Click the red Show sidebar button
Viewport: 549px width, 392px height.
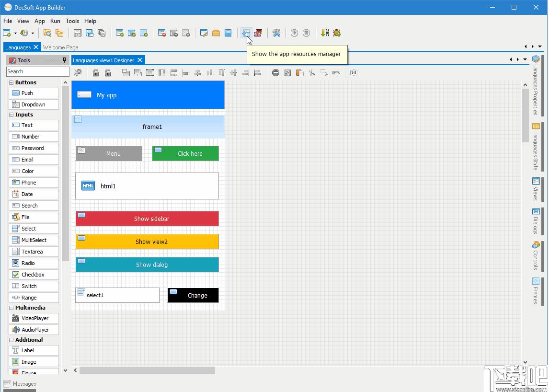(147, 219)
